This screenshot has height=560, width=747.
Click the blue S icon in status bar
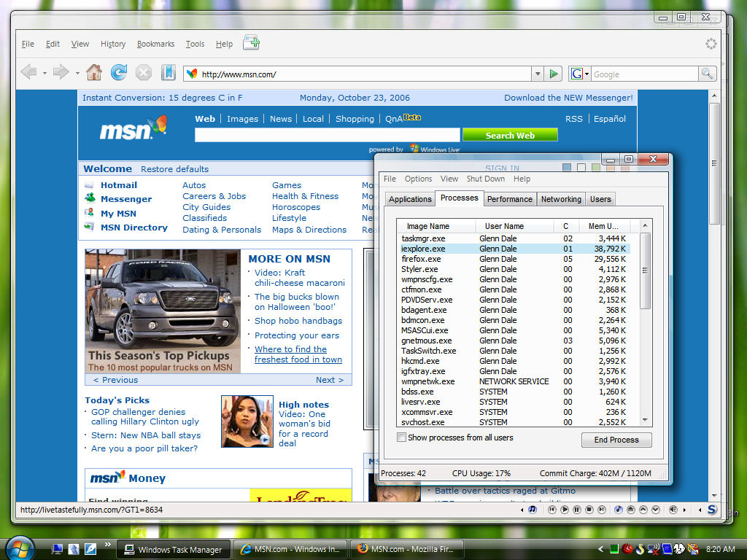point(712,510)
